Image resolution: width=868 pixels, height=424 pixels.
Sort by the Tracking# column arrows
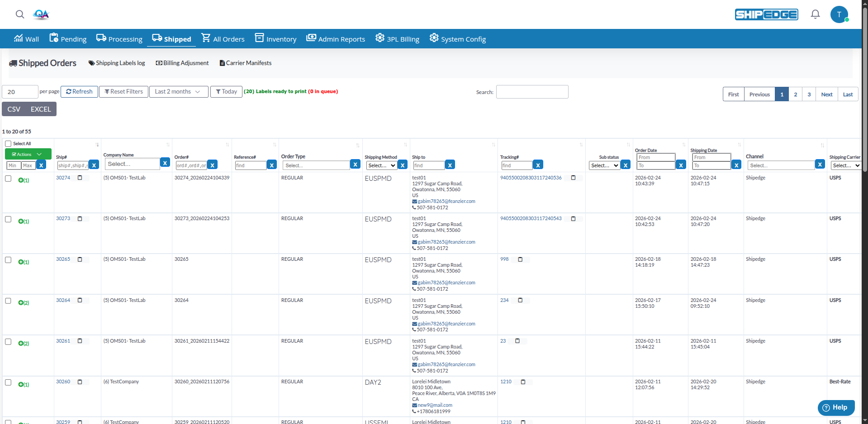(x=581, y=145)
